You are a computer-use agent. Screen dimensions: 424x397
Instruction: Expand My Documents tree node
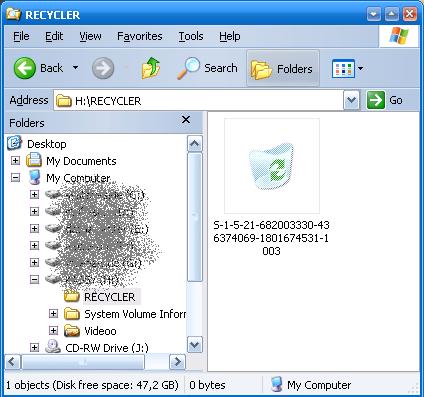pos(15,161)
